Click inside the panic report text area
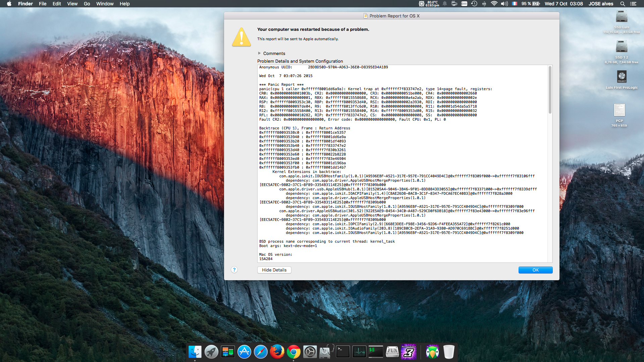644x362 pixels. click(402, 164)
